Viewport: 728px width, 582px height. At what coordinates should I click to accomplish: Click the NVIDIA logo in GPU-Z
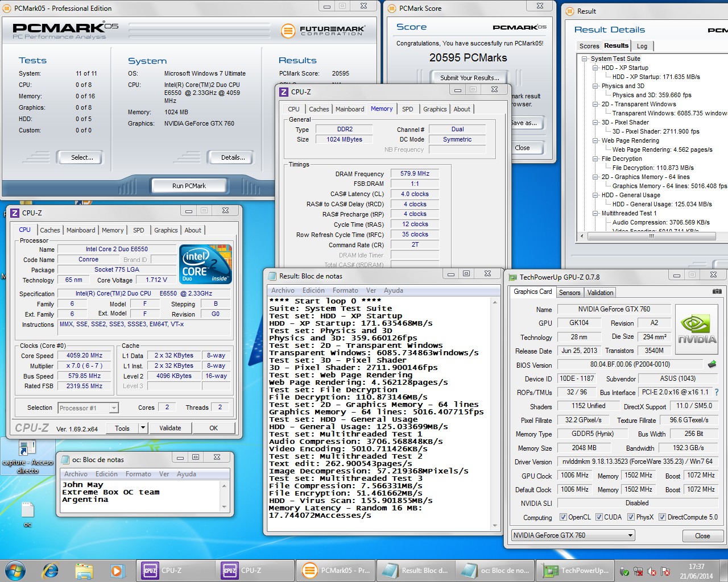(697, 330)
